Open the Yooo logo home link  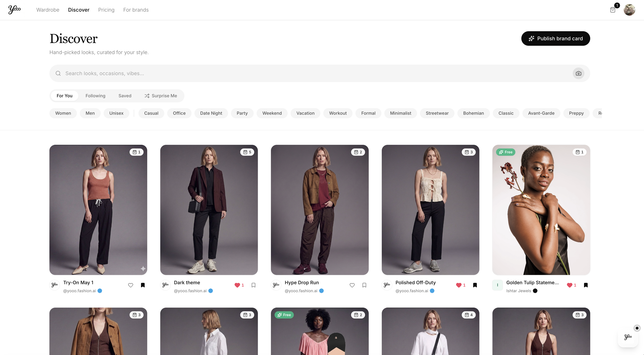[15, 10]
